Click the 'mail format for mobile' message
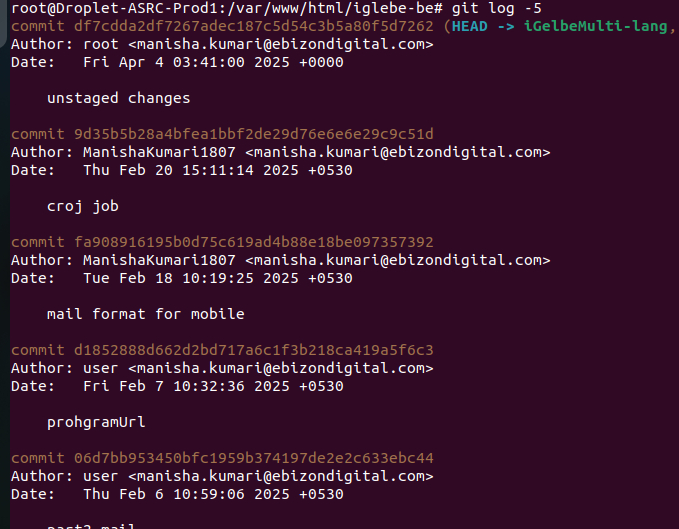 [x=146, y=314]
